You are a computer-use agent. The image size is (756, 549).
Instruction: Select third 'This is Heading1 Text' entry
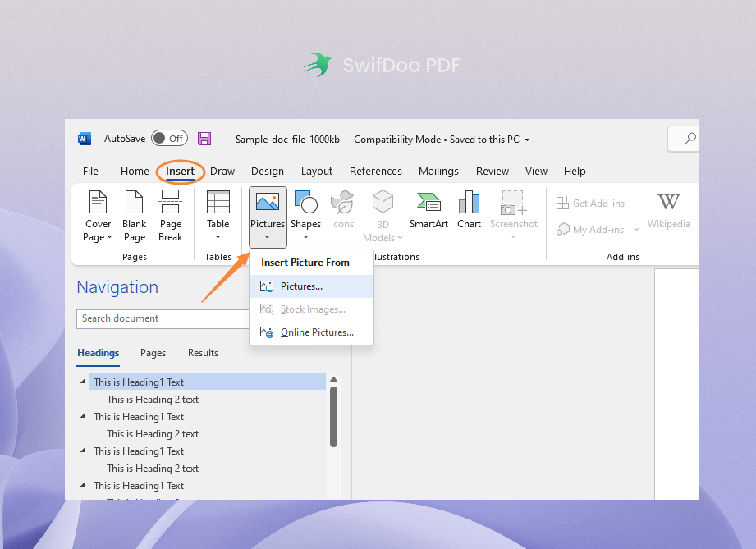tap(139, 451)
